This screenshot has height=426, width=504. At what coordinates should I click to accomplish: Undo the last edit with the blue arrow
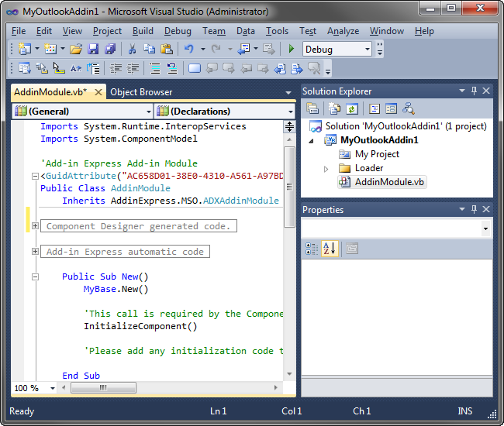[189, 49]
